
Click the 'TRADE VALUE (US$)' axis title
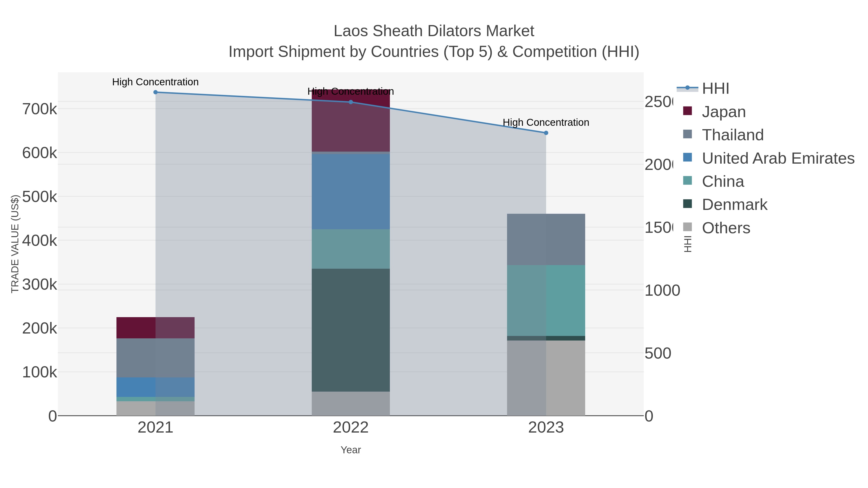point(15,244)
